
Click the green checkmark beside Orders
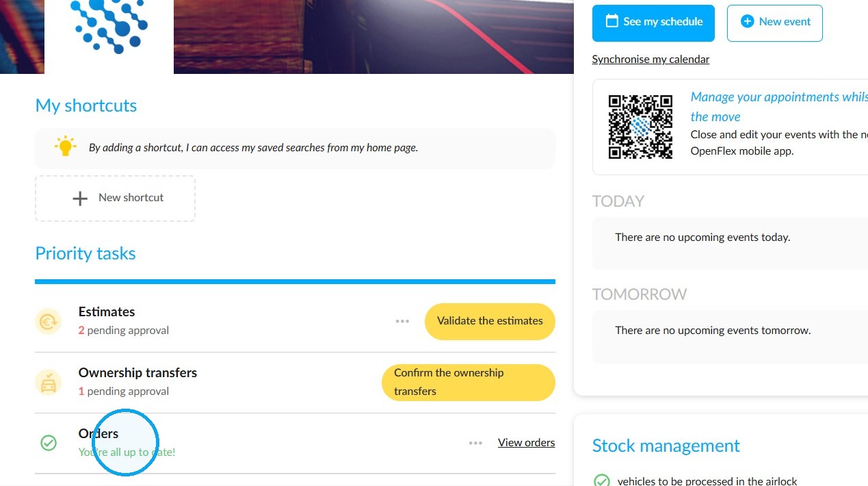pos(49,443)
